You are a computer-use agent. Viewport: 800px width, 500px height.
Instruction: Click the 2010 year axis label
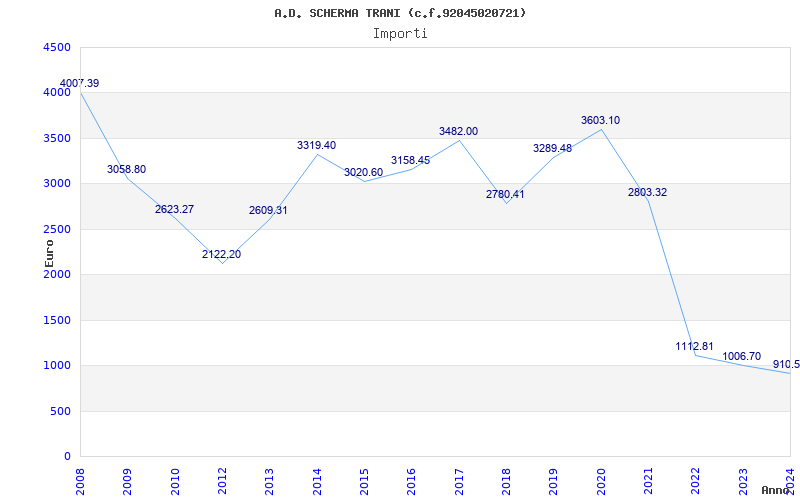coord(174,481)
